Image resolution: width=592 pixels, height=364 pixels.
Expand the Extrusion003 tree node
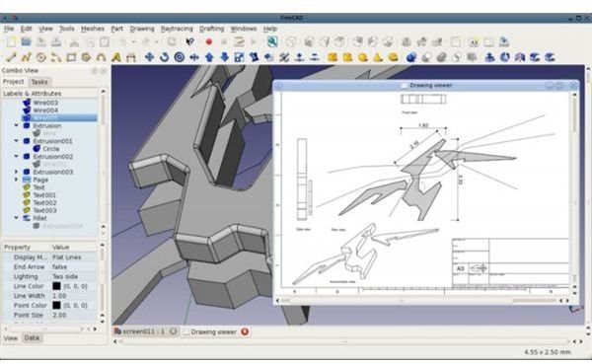pyautogui.click(x=16, y=172)
